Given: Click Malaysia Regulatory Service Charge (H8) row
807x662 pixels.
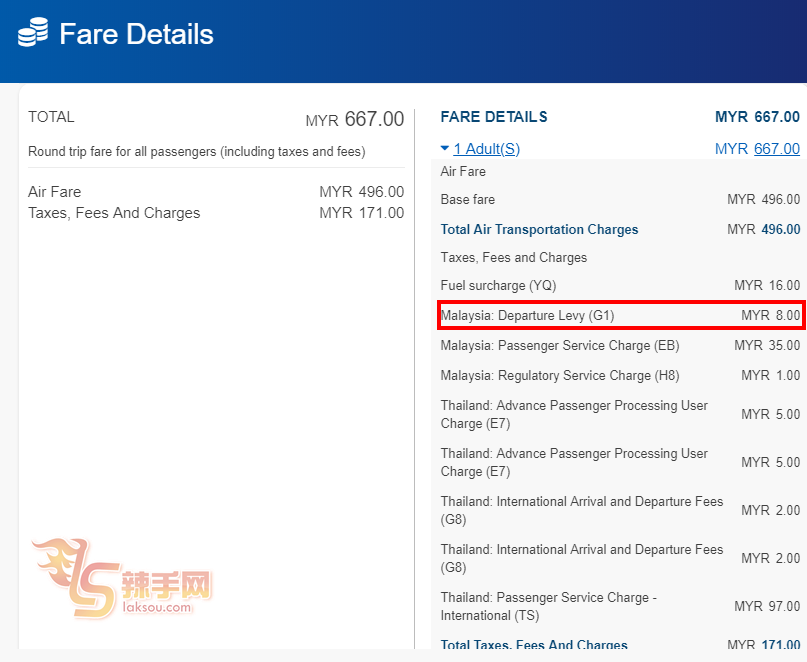Looking at the screenshot, I should [620, 376].
